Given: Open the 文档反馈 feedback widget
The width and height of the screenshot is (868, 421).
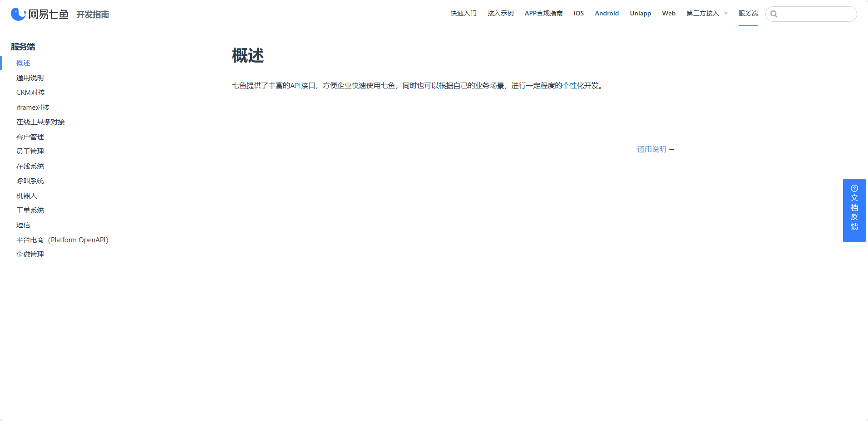Looking at the screenshot, I should point(854,210).
